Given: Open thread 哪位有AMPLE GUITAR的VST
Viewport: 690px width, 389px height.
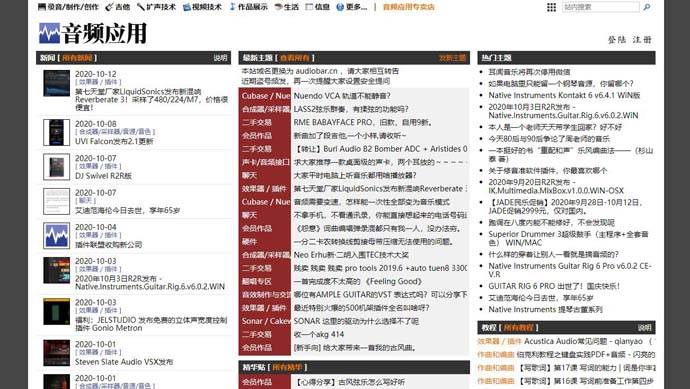Looking at the screenshot, I should point(380,294).
